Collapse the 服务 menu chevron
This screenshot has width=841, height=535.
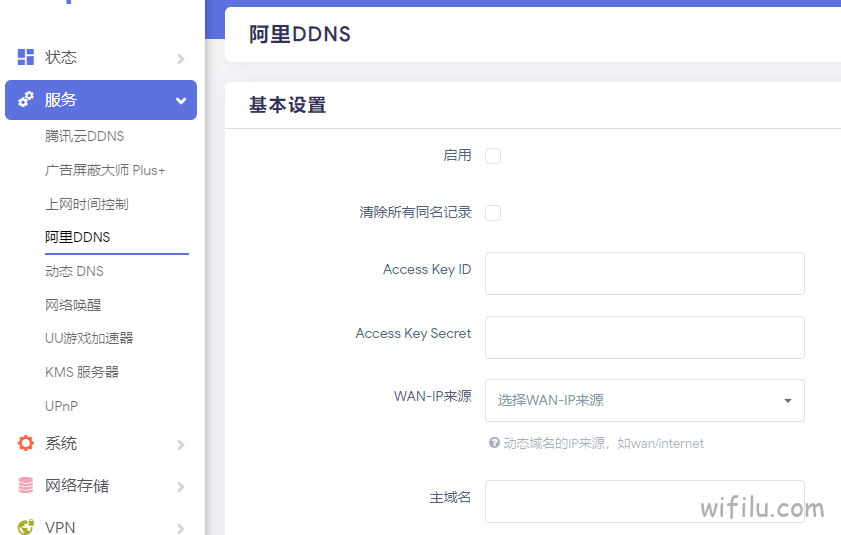pos(181,100)
